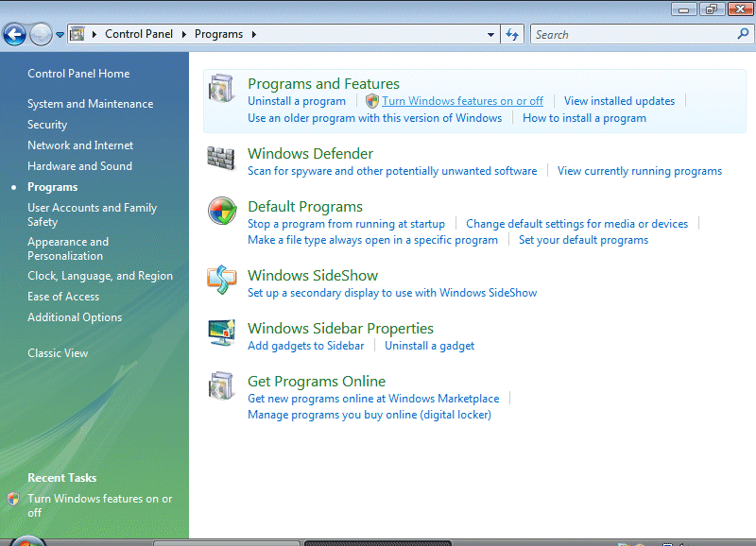Open the Default Programs icon
Image resolution: width=756 pixels, height=546 pixels.
[x=221, y=212]
